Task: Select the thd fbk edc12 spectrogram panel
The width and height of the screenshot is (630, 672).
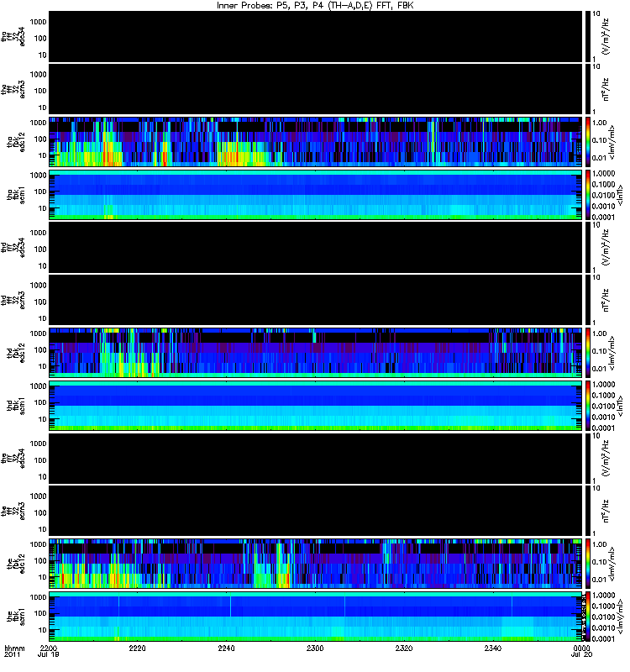Action: [315, 352]
